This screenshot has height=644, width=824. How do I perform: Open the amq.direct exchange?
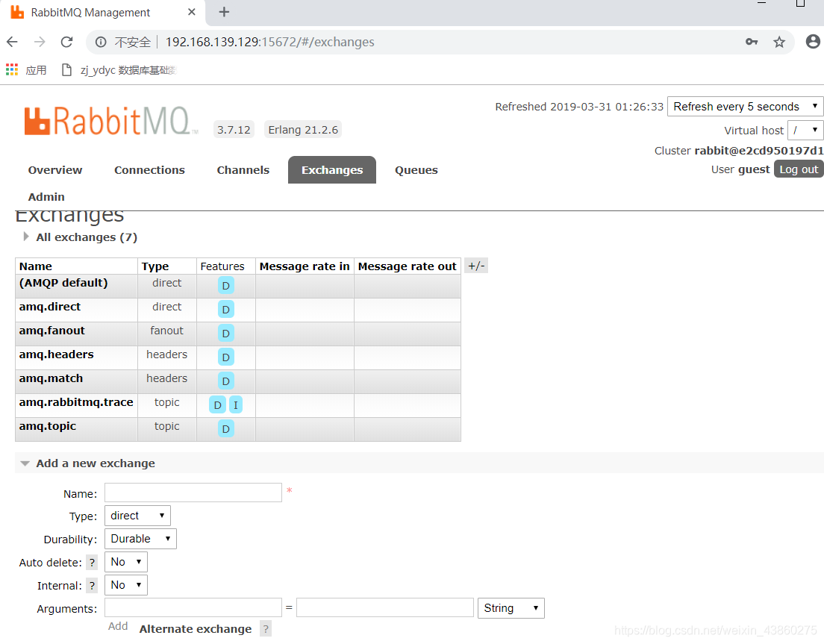click(50, 307)
